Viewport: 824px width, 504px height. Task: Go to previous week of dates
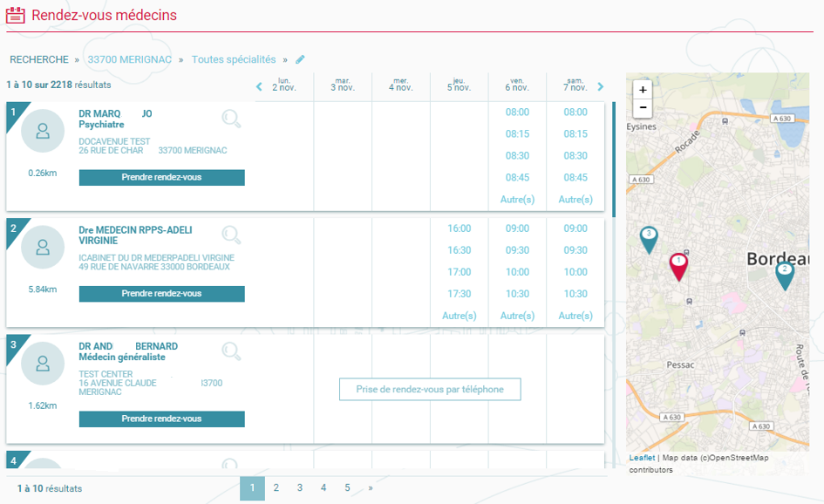(x=259, y=86)
